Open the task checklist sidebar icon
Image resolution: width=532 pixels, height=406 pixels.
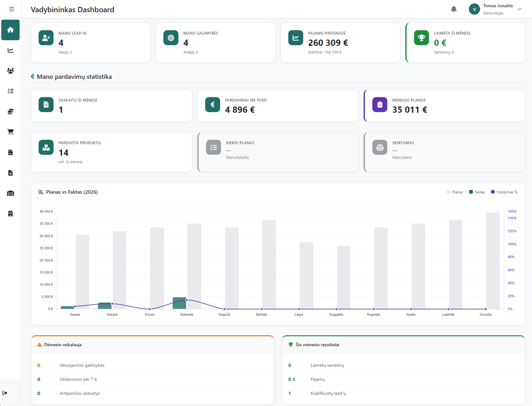[10, 91]
